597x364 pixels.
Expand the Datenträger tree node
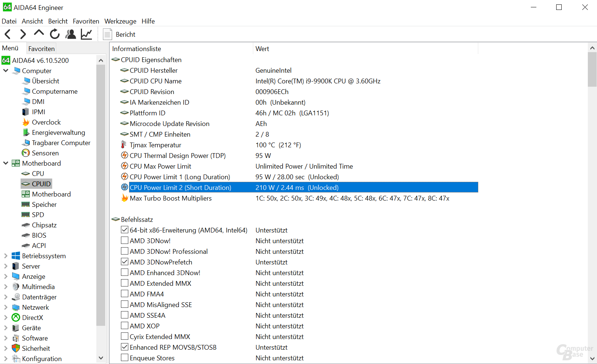click(6, 297)
